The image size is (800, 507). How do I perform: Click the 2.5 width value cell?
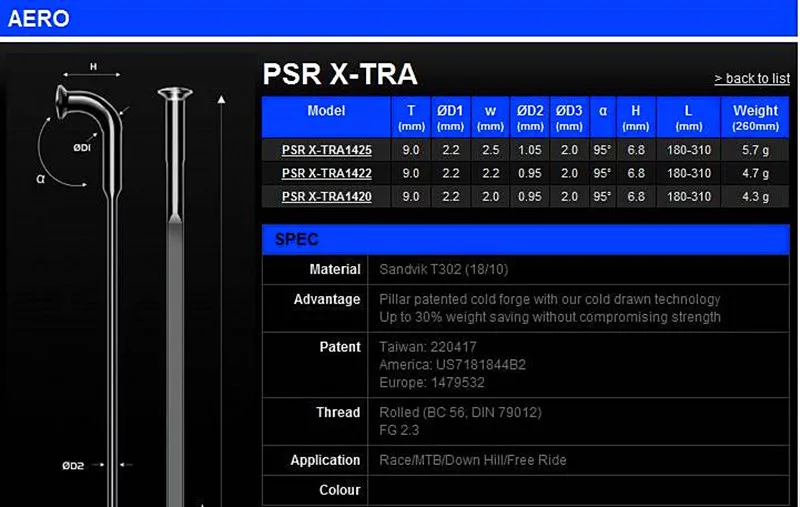[490, 150]
